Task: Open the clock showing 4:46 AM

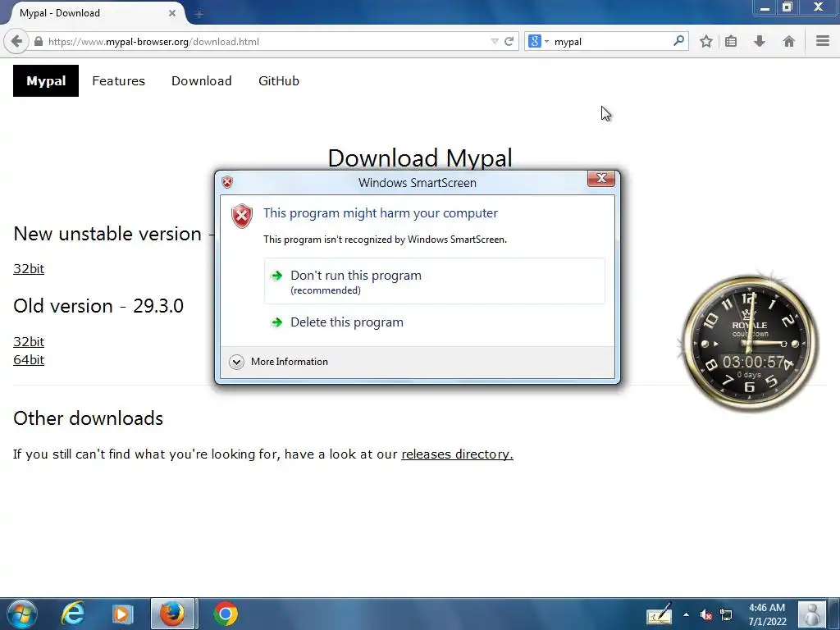Action: 767,614
